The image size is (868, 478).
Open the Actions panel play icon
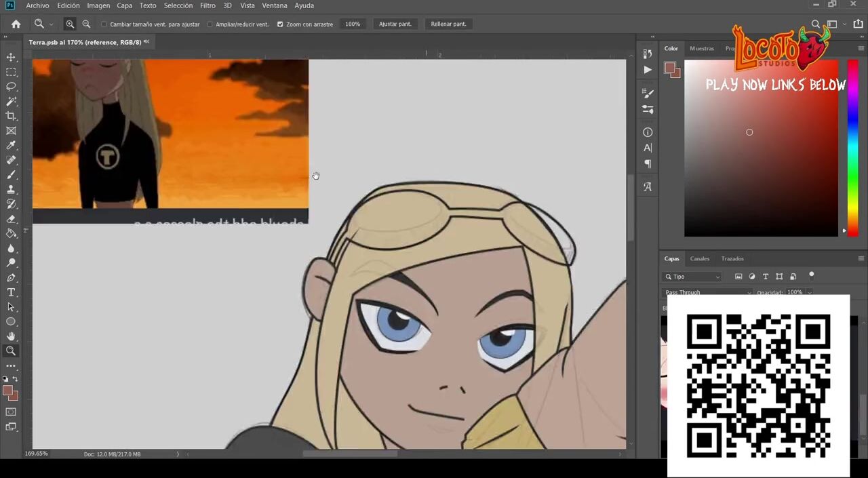pyautogui.click(x=648, y=69)
